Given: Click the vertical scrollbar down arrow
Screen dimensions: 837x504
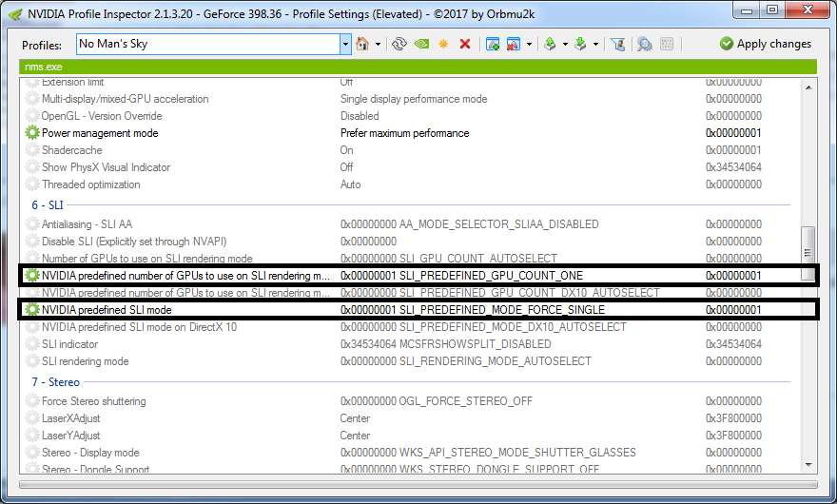Looking at the screenshot, I should pos(808,465).
